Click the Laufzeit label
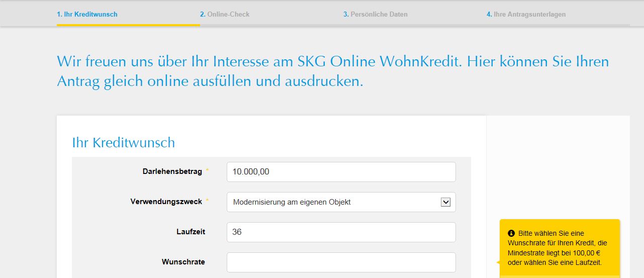 point(191,232)
